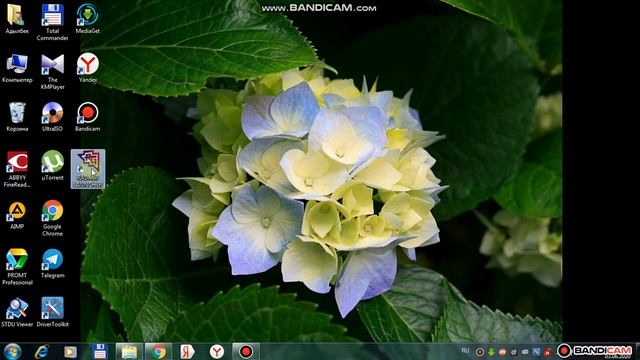This screenshot has height=360, width=640.
Task: Select the Total Commander desktop shortcut
Action: (x=52, y=22)
